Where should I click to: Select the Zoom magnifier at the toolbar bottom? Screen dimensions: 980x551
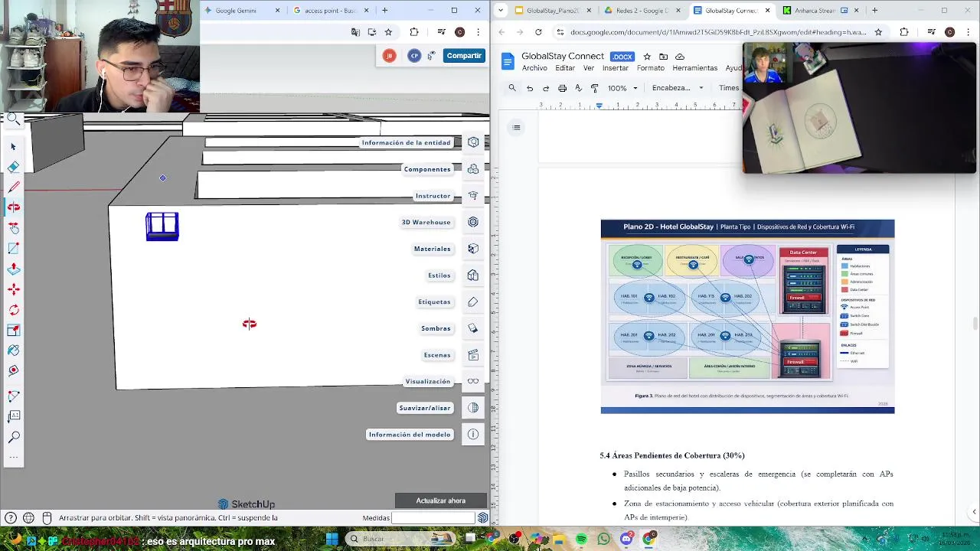point(13,437)
